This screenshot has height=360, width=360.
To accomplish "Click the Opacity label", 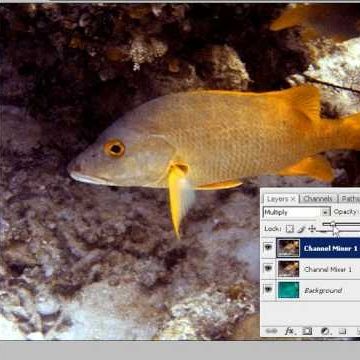I will [346, 212].
